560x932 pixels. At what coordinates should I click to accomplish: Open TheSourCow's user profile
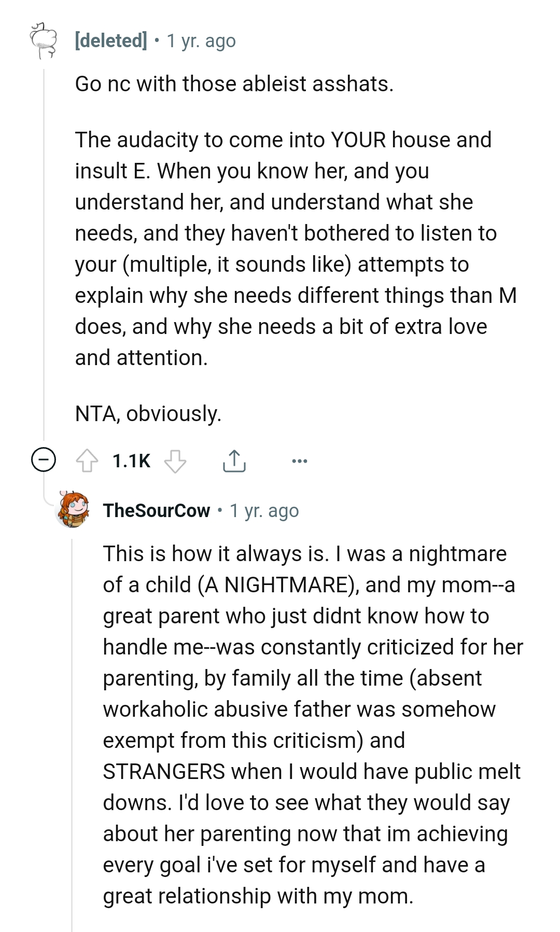coord(156,511)
